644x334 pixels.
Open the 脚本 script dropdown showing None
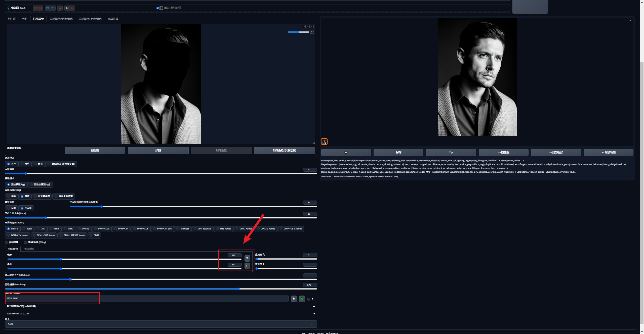pos(161,324)
